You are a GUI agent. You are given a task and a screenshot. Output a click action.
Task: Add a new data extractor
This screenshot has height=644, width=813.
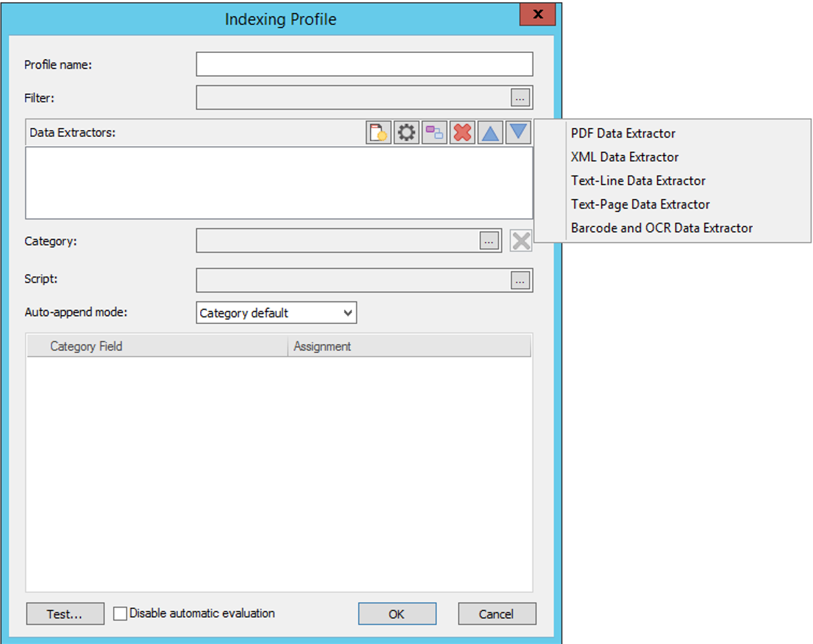(x=378, y=132)
